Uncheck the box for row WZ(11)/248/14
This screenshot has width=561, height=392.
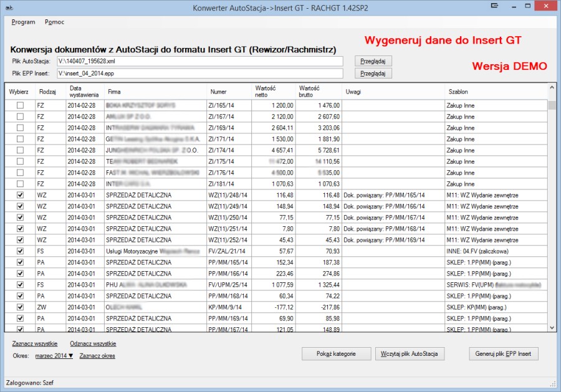[20, 195]
